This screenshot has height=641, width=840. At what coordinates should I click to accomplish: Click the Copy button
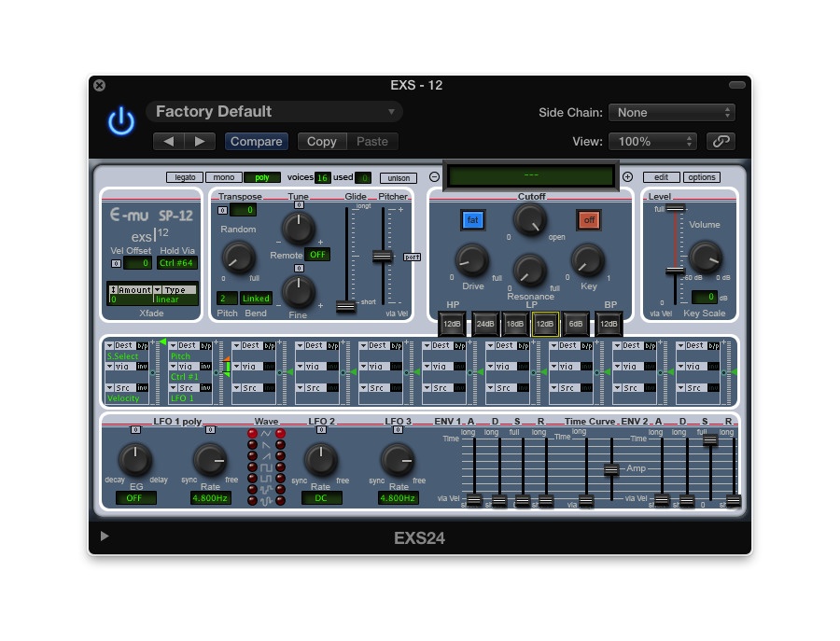coord(321,142)
